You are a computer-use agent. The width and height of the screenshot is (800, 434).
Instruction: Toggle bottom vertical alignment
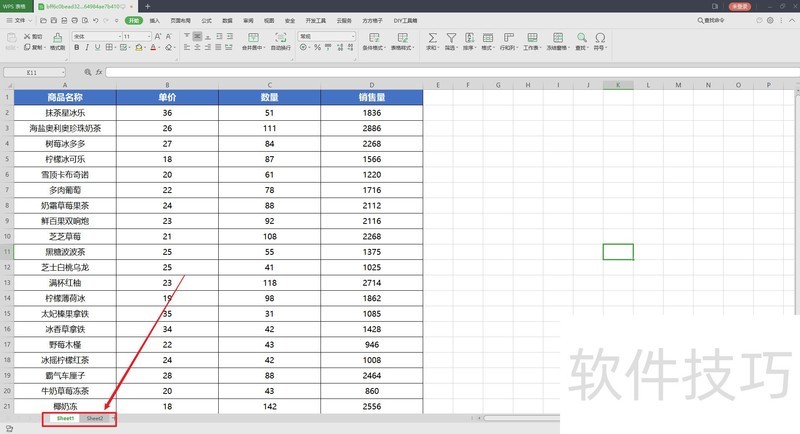208,36
